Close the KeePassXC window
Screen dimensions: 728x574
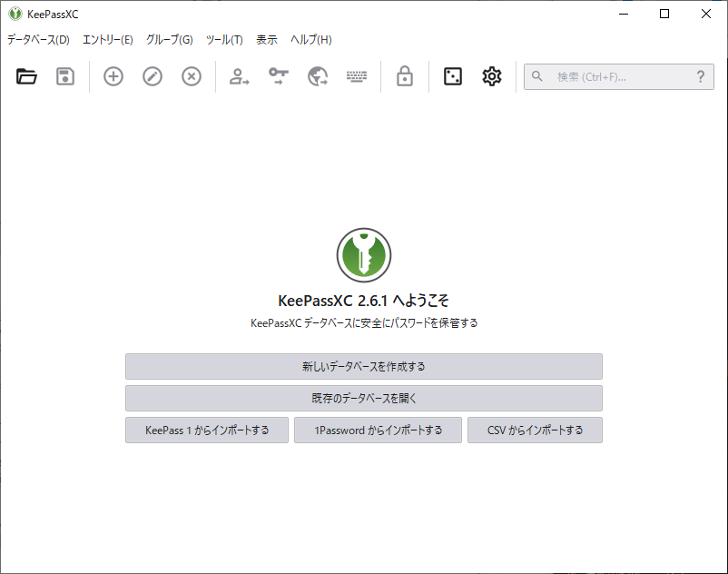705,14
